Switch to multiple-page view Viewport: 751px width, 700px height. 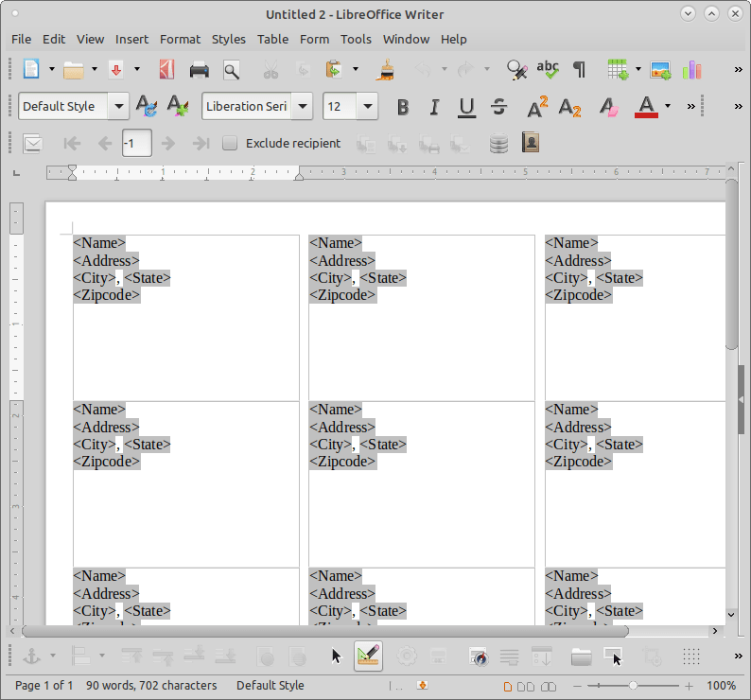(x=526, y=687)
